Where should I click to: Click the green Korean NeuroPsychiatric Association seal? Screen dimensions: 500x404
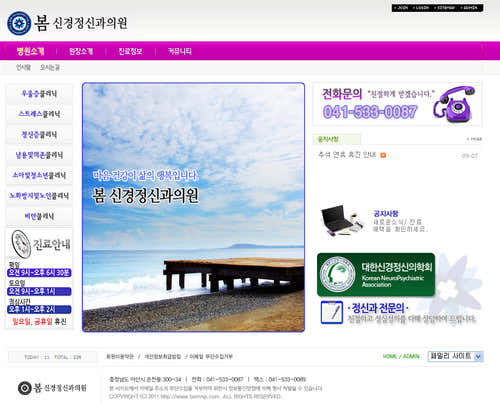point(337,274)
